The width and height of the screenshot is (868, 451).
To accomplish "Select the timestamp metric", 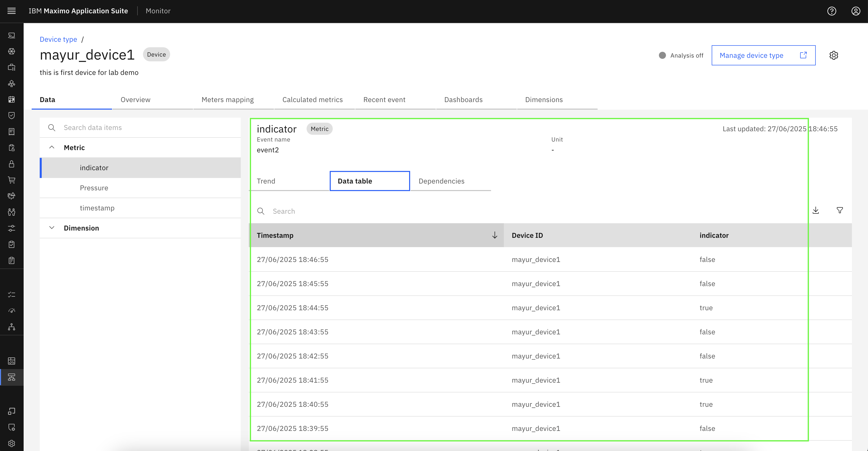I will [140, 208].
